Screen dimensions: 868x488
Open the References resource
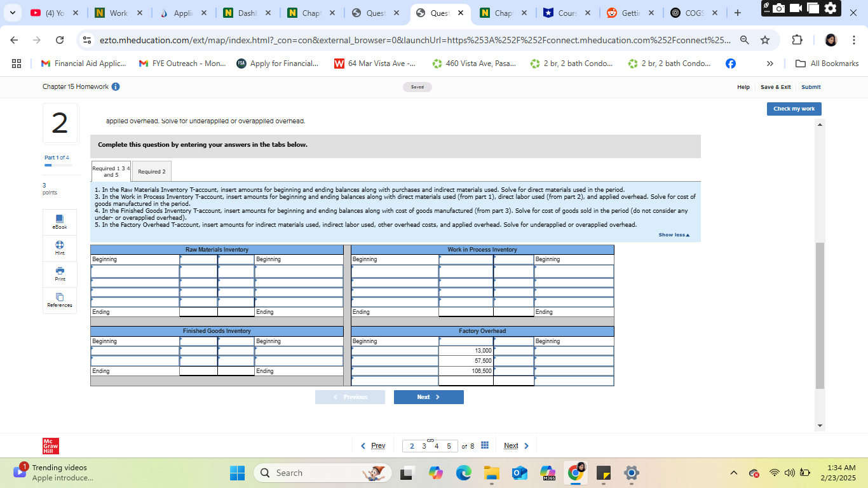60,300
